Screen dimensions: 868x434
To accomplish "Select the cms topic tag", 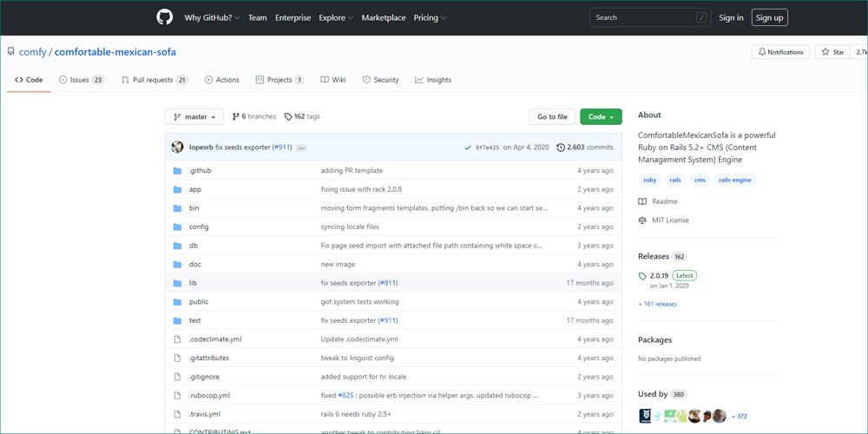I will pos(700,180).
